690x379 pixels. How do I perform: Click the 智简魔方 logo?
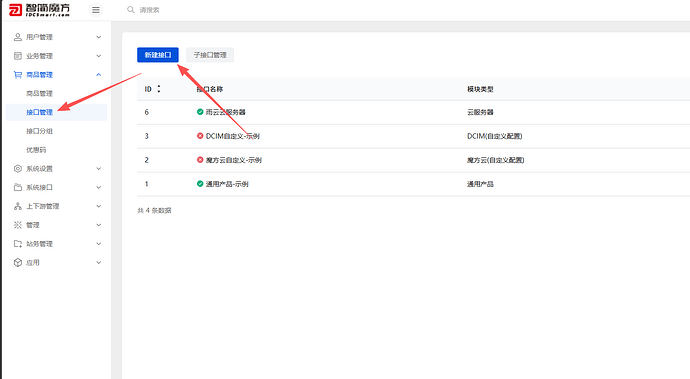point(39,10)
